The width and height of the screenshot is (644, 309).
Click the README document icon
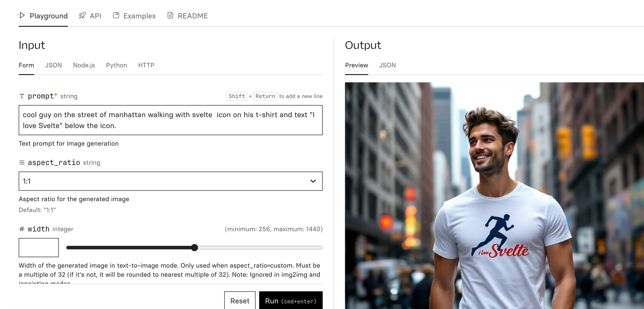click(x=170, y=15)
